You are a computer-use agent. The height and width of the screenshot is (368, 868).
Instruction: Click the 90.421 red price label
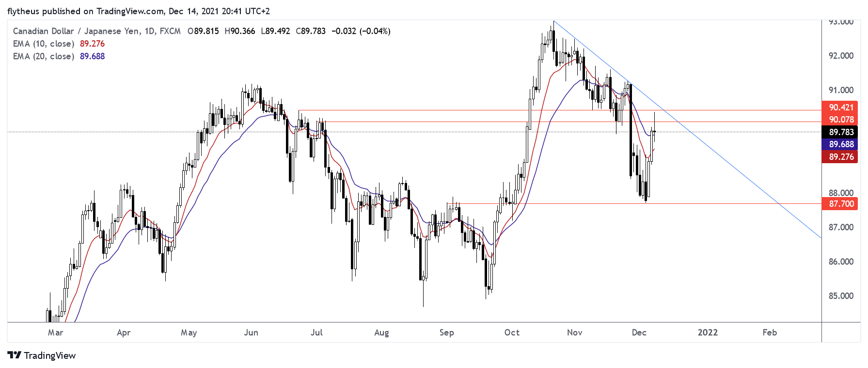coord(840,107)
